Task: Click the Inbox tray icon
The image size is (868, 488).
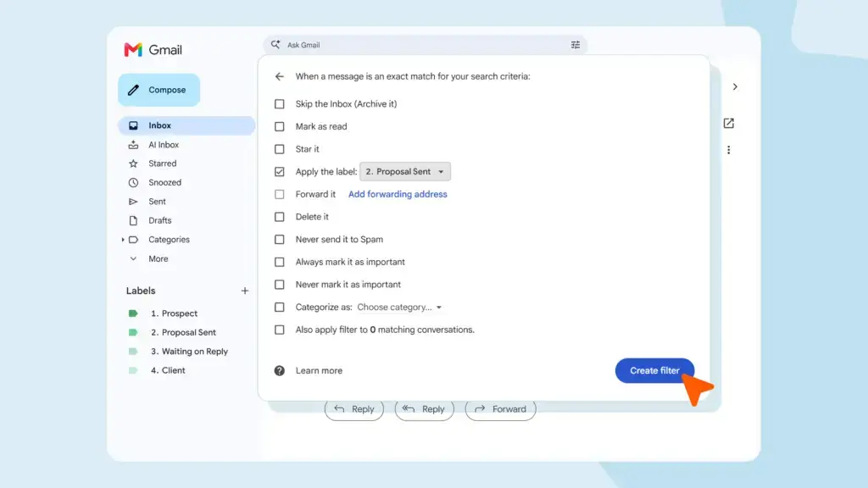Action: point(133,125)
